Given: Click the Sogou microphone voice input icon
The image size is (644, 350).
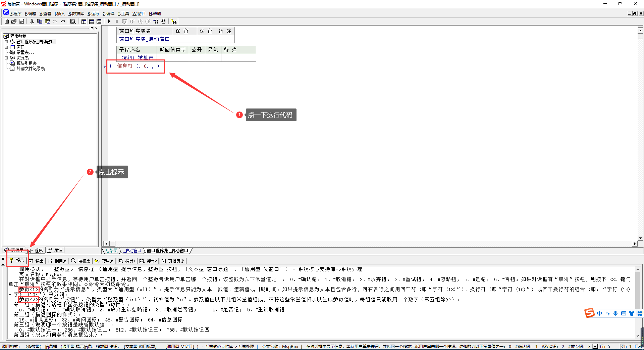Looking at the screenshot, I should [615, 313].
